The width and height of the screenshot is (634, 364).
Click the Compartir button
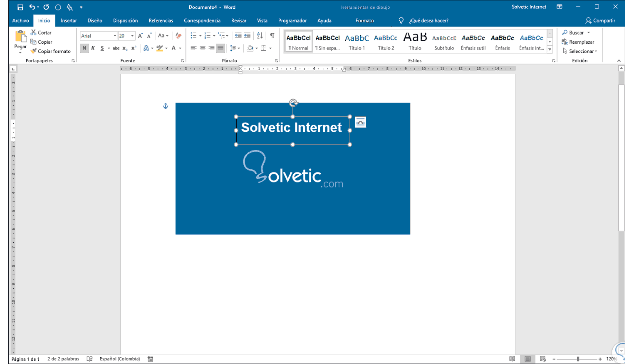[600, 20]
